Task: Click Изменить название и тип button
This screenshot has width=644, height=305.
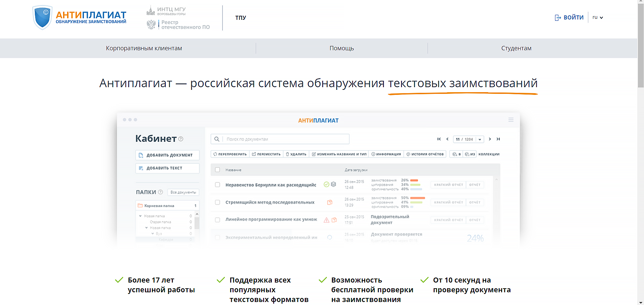Action: (x=339, y=154)
